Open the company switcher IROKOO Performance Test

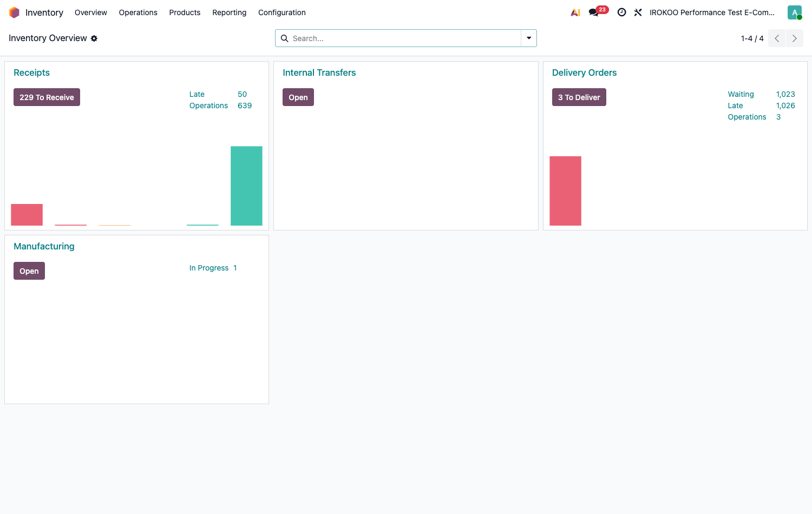coord(712,12)
